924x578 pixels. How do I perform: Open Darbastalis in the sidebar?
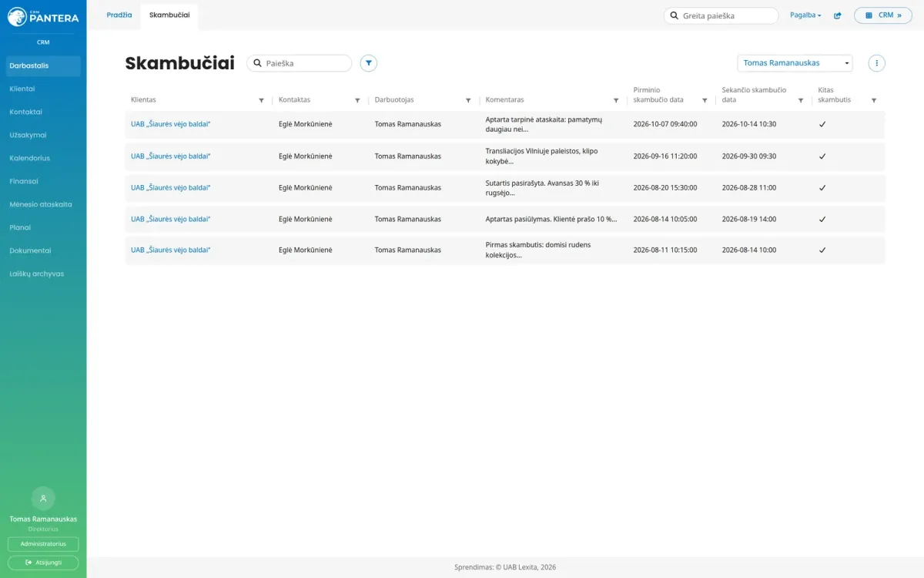point(43,66)
